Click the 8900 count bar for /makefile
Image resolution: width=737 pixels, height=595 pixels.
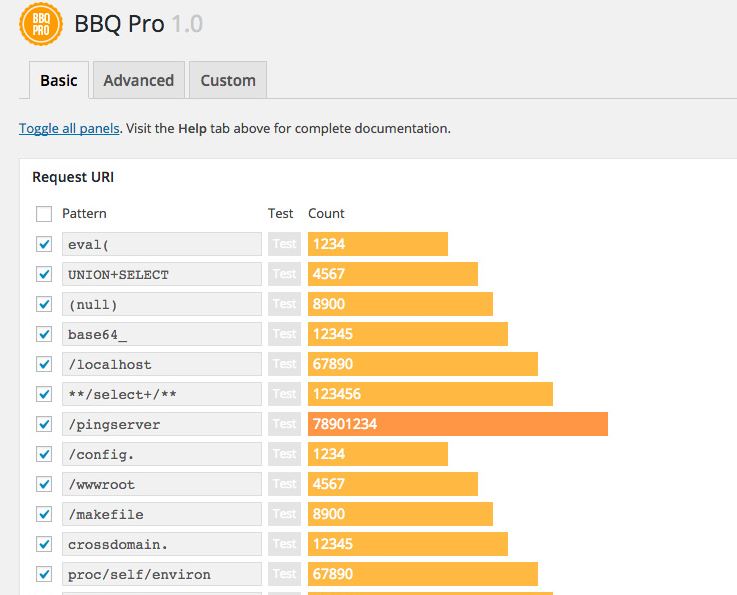click(x=400, y=514)
